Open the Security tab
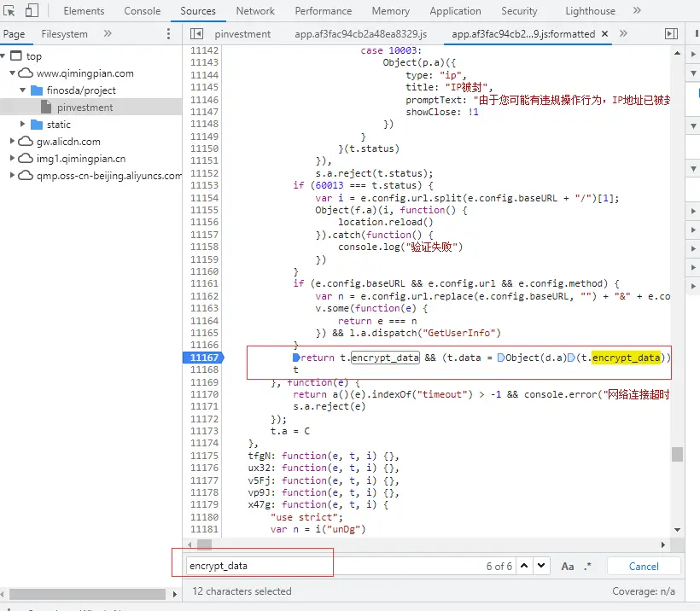Screen dimensions: 700x611 coord(519,11)
